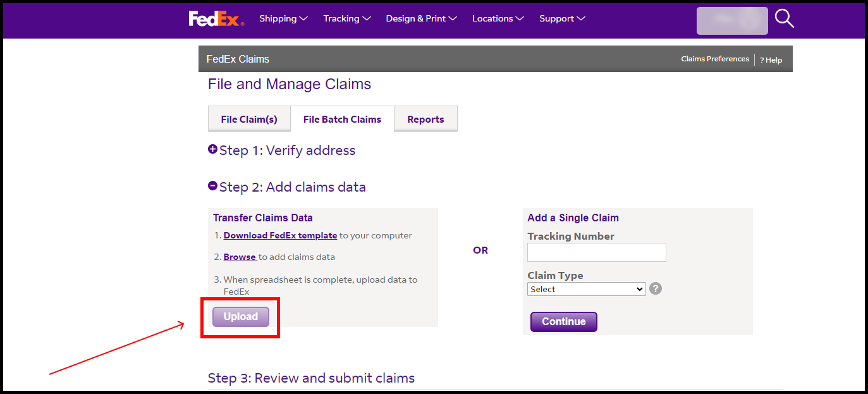This screenshot has width=868, height=394.
Task: Click the Tracking Number input field
Action: 596,252
